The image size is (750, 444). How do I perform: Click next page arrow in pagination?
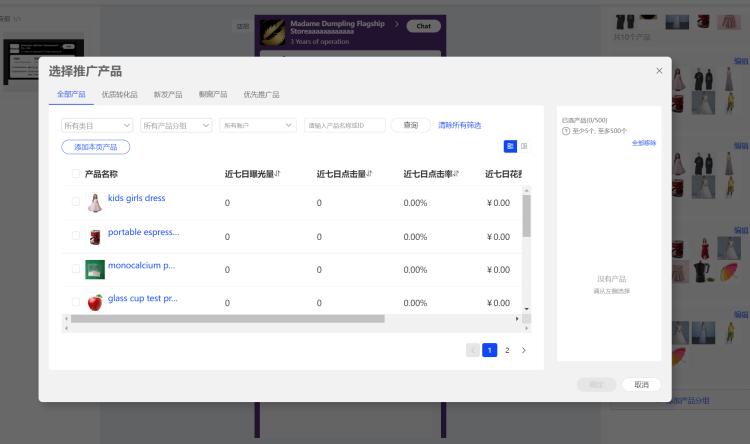tap(523, 350)
